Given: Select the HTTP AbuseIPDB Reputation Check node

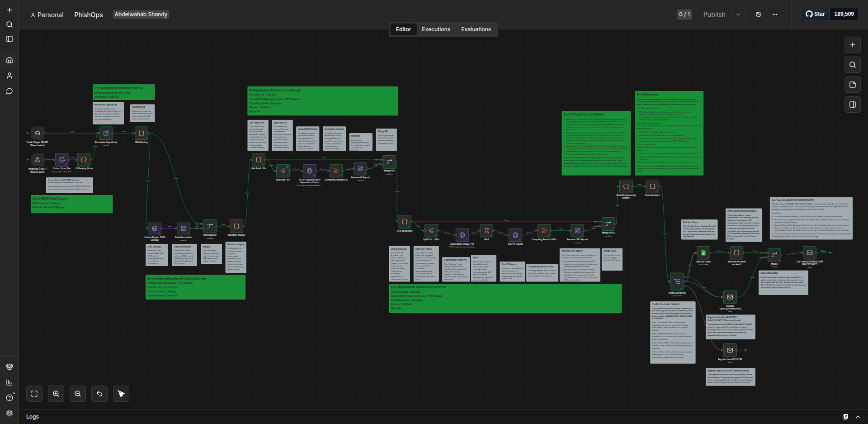Looking at the screenshot, I should (x=309, y=171).
